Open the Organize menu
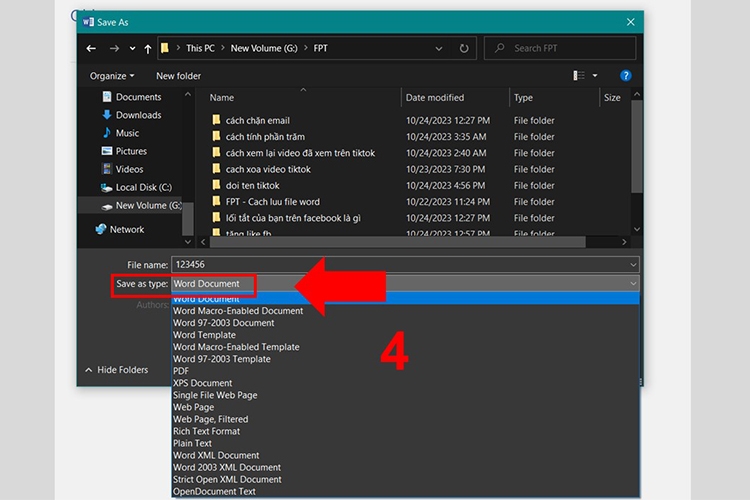 [x=112, y=76]
